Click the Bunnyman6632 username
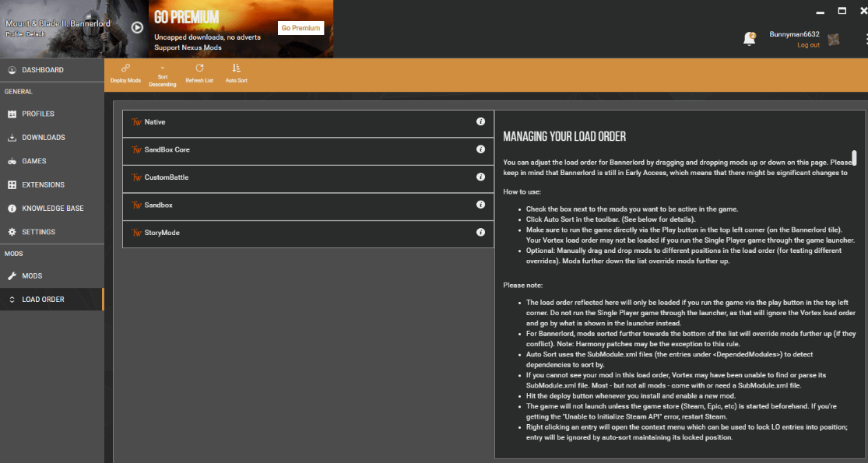 click(794, 34)
